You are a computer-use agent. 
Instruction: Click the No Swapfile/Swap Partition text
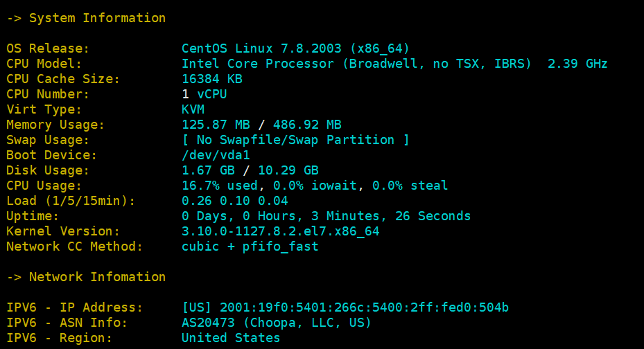pos(295,140)
